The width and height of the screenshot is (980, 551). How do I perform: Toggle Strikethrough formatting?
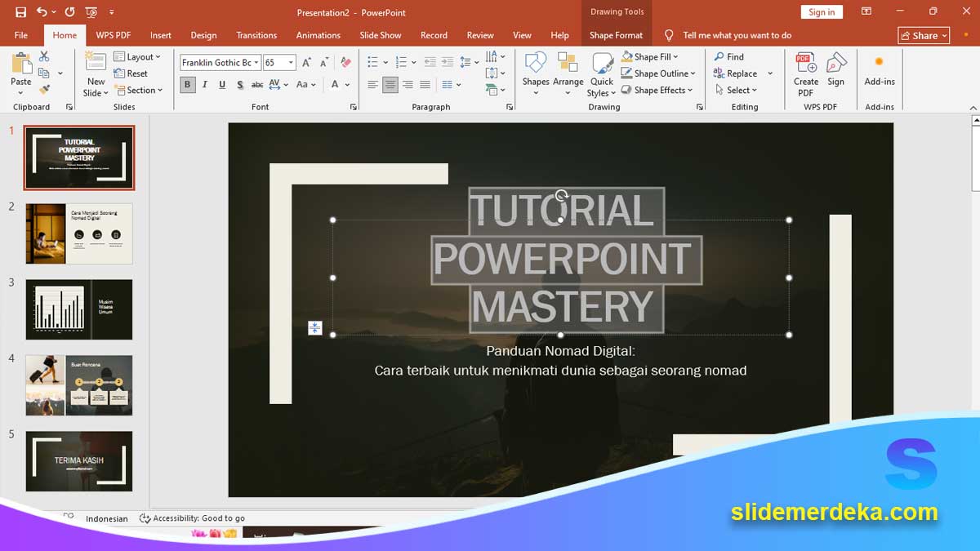(257, 84)
